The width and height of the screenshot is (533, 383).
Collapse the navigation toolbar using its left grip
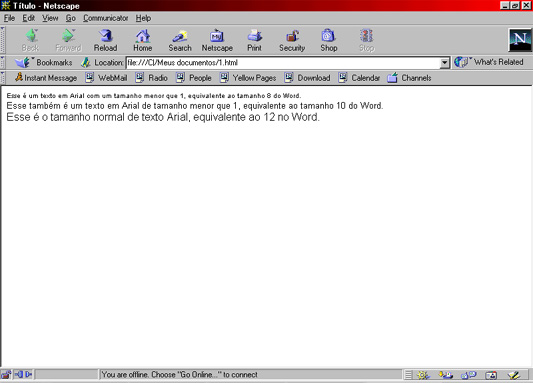click(3, 40)
